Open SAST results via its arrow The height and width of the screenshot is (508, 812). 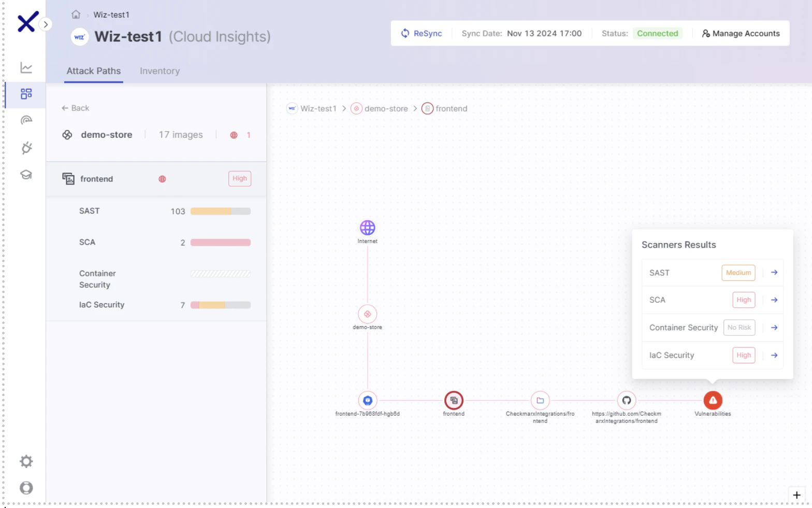click(774, 273)
